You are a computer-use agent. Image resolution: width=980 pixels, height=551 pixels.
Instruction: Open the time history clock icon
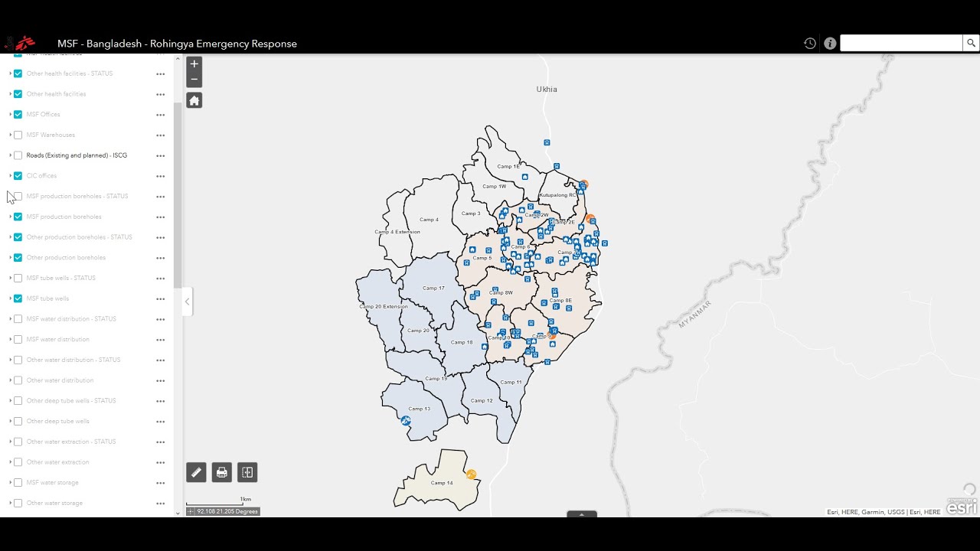[x=810, y=44]
